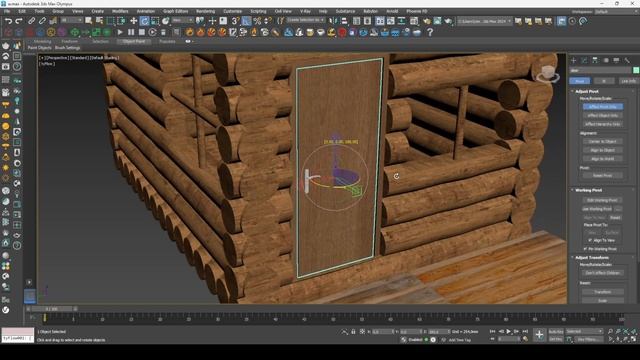
Task: Open the selection filter All dropdown
Action: point(71,20)
